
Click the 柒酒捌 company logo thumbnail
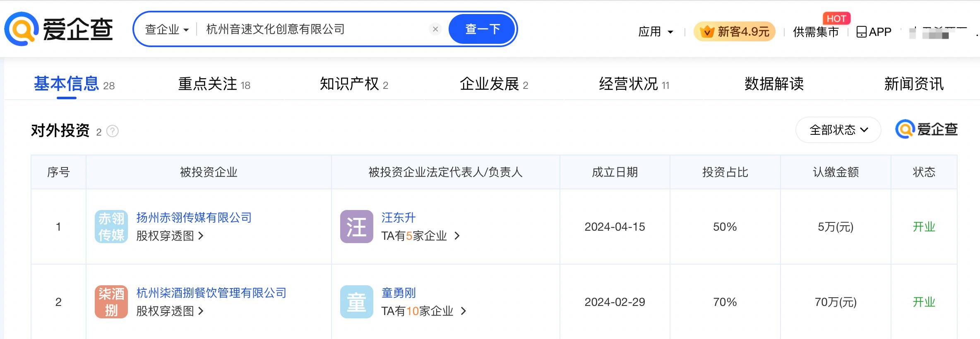coord(111,302)
